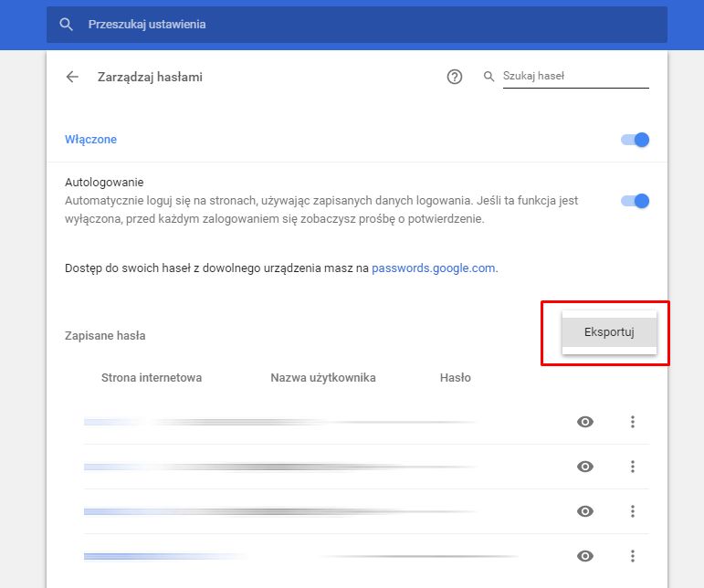704x588 pixels.
Task: Open more actions menu for first saved password
Action: point(633,422)
